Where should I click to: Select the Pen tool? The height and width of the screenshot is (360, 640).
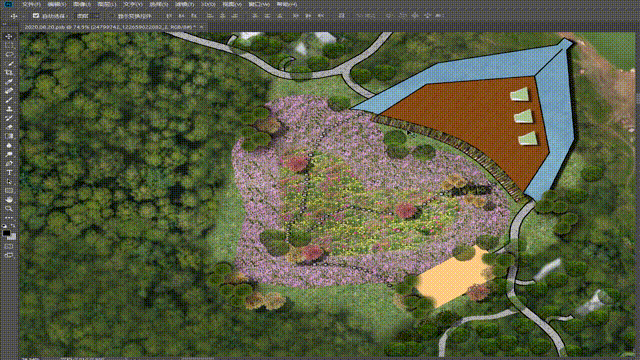pos(9,163)
